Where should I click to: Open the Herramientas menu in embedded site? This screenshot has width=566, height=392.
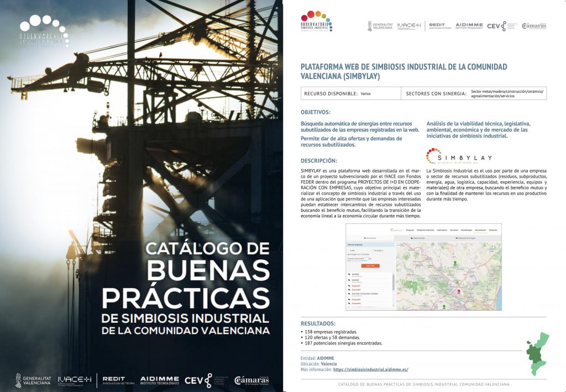[480, 229]
